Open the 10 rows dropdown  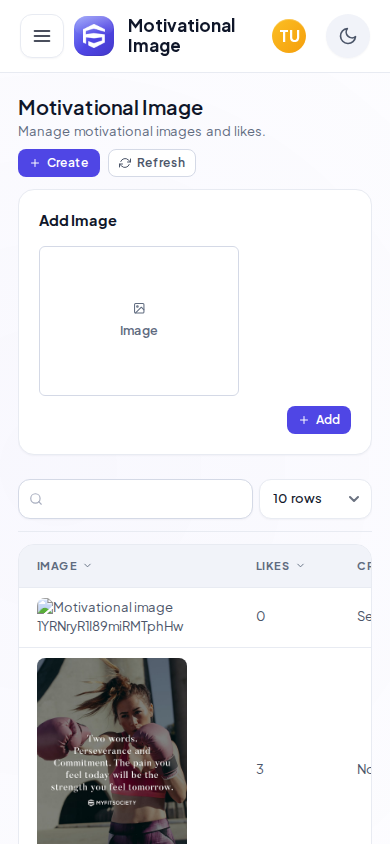(315, 499)
